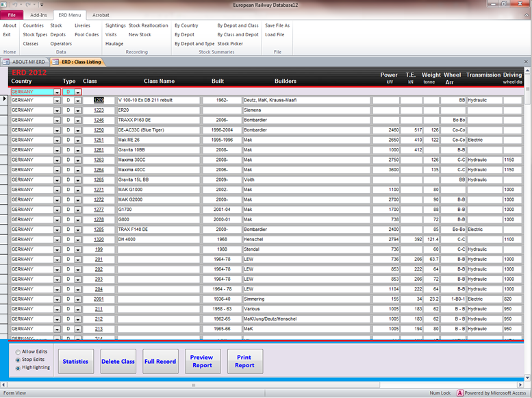Close the Class Listing document tab pane
Image resolution: width=532 pixels, height=398 pixels.
[x=526, y=62]
